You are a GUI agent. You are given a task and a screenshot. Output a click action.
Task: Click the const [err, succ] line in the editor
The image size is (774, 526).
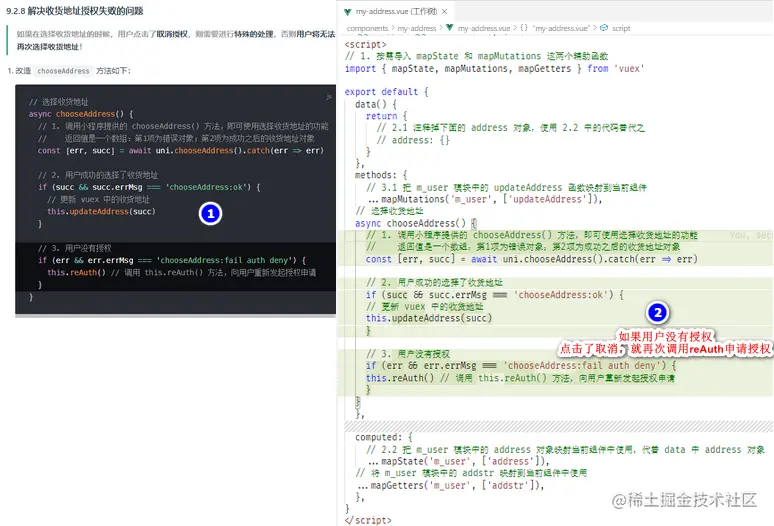tap(531, 259)
